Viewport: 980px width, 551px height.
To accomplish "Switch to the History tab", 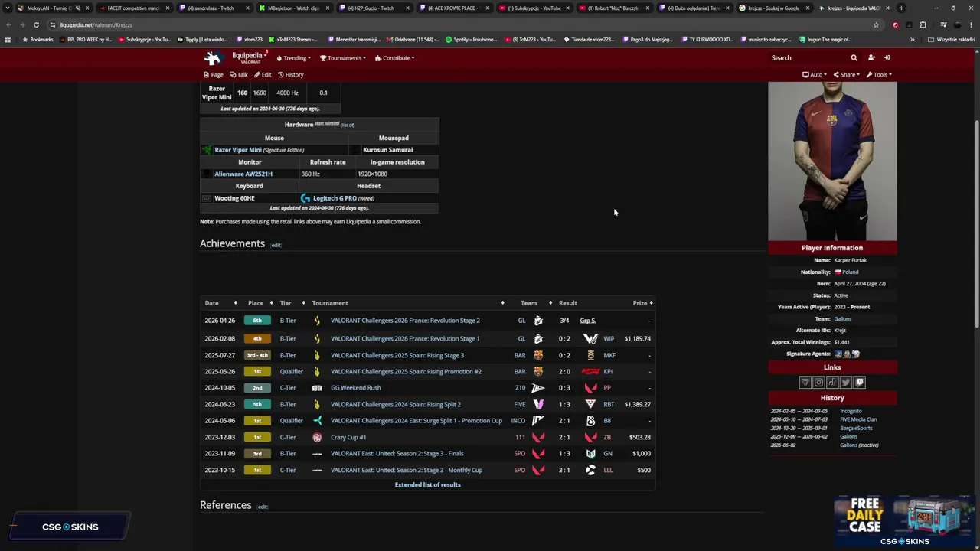I will (291, 75).
